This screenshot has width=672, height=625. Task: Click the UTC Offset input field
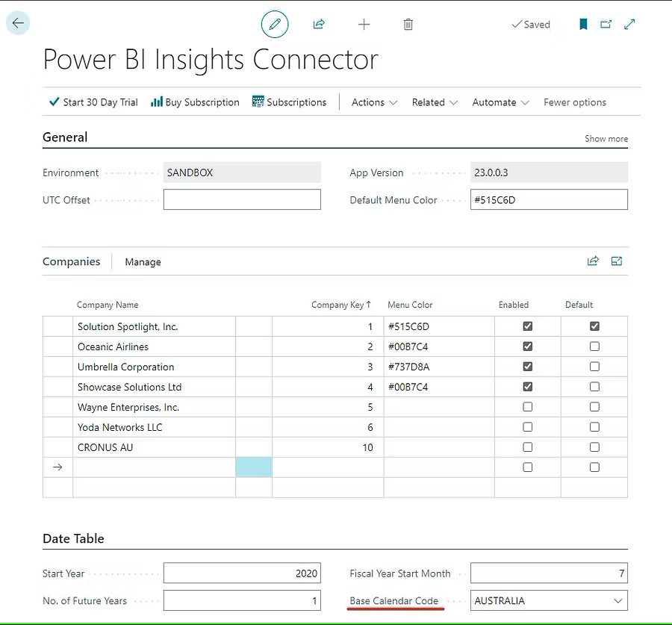tap(242, 200)
